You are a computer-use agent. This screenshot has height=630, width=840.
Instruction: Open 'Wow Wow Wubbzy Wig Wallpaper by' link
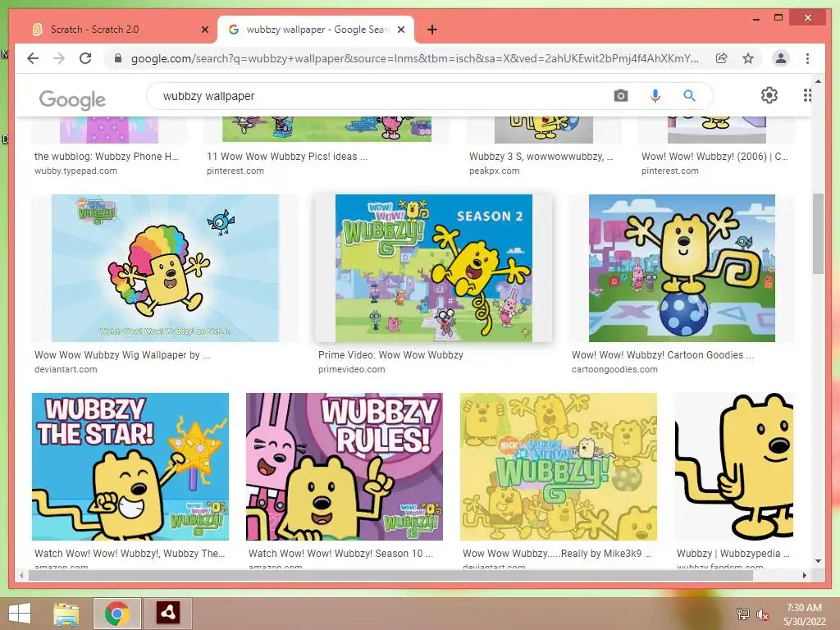(x=122, y=354)
